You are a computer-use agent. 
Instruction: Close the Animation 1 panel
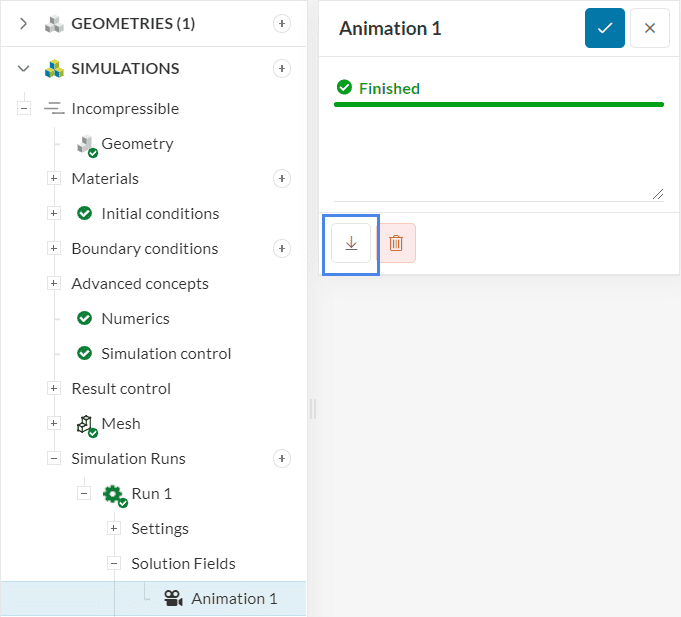(x=650, y=28)
